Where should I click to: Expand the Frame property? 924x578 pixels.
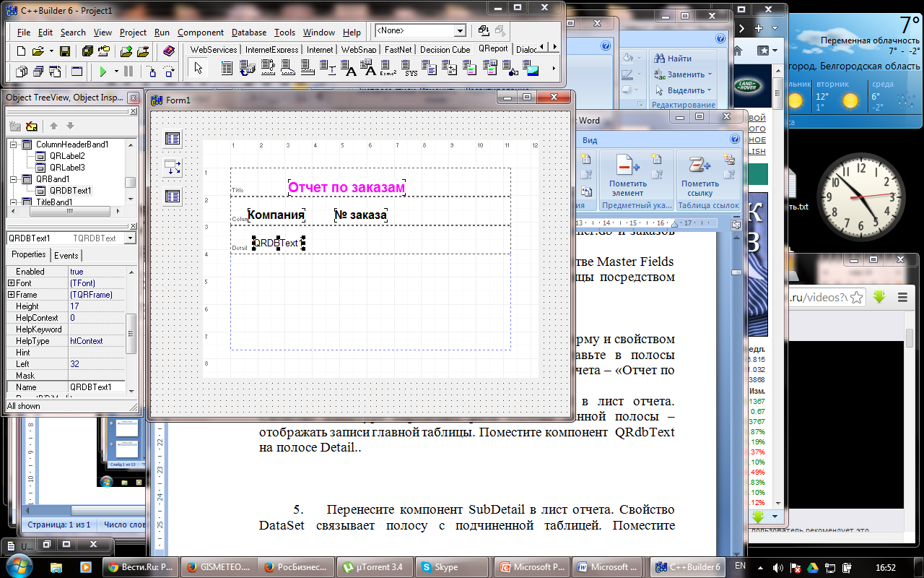(11, 295)
